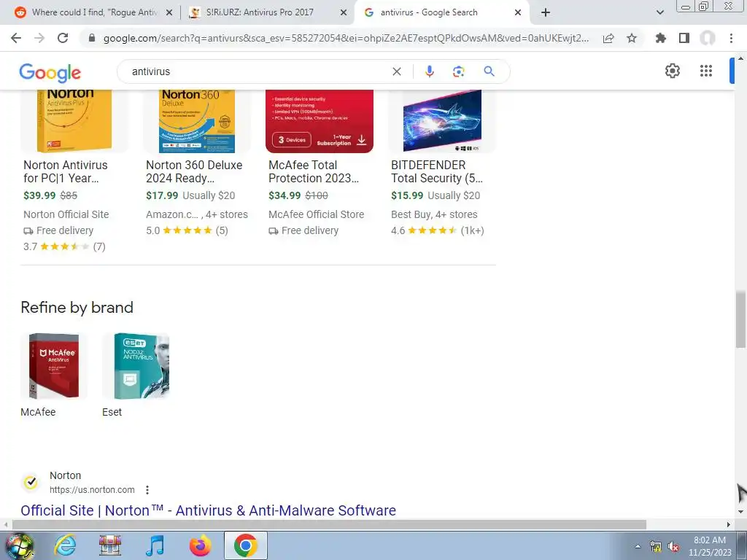This screenshot has height=560, width=747.
Task: Click the address bar URL
Action: 346,38
